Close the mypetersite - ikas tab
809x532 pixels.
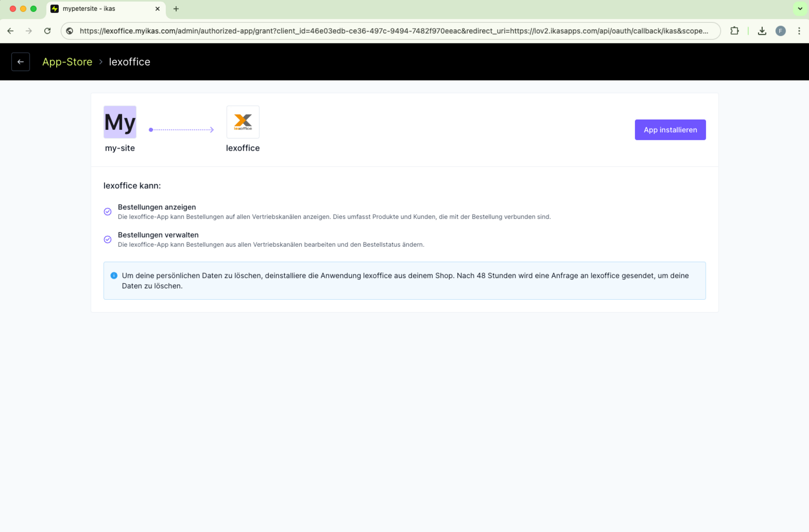(157, 9)
